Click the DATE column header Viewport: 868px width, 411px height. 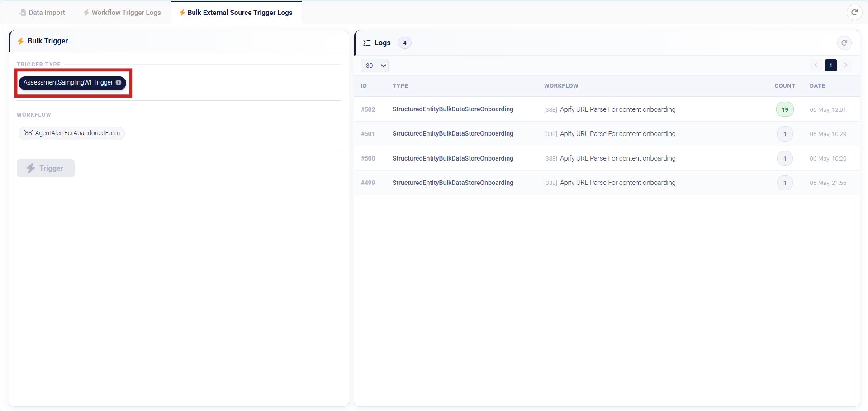tap(817, 86)
